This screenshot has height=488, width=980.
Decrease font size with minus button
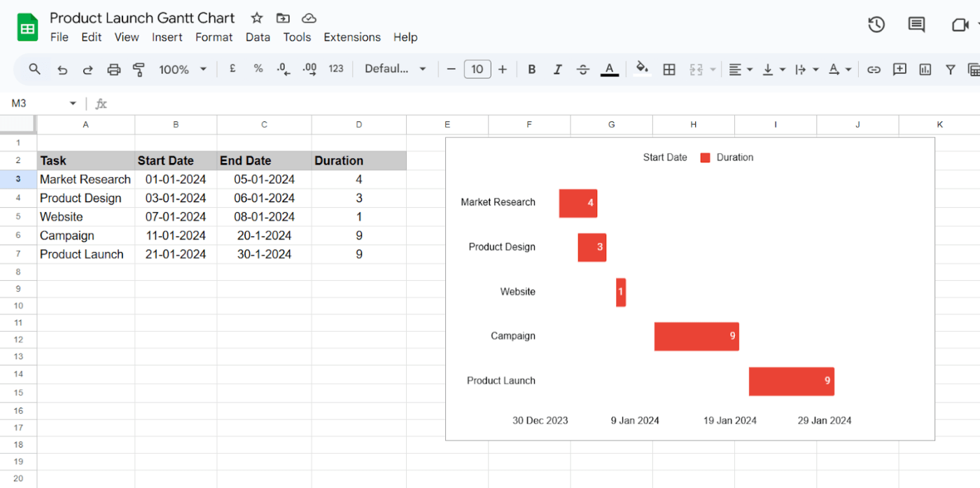pos(451,69)
